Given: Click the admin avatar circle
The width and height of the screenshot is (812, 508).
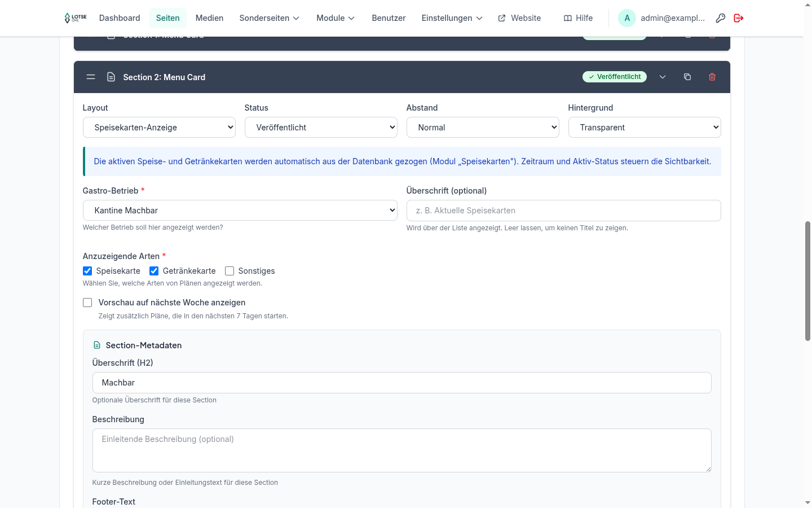Looking at the screenshot, I should pos(627,18).
